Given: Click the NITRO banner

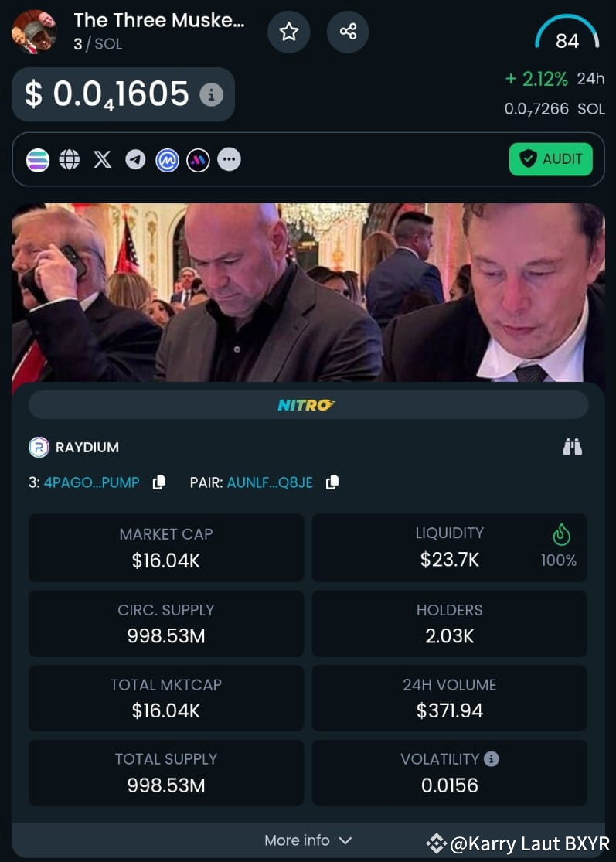Looking at the screenshot, I should tap(308, 405).
